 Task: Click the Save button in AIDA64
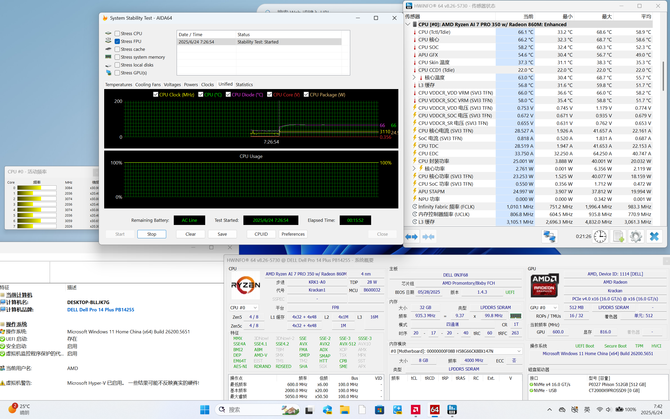(x=222, y=234)
